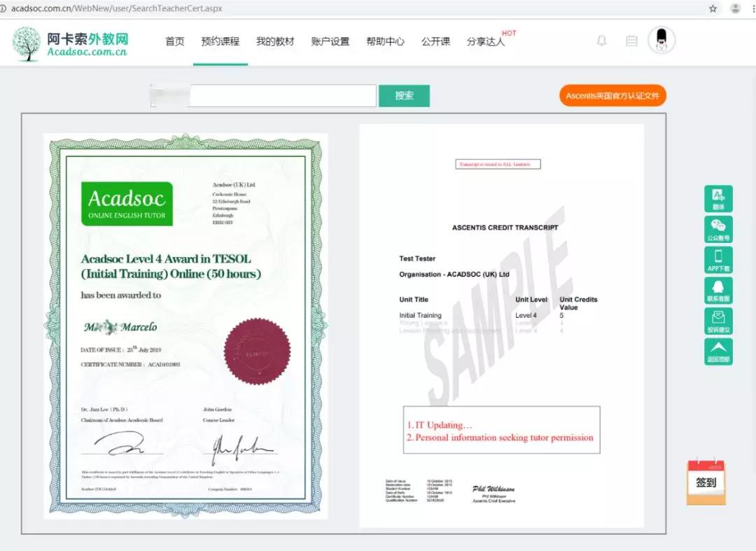
Task: Open the 账户设置 menu item
Action: tap(330, 41)
